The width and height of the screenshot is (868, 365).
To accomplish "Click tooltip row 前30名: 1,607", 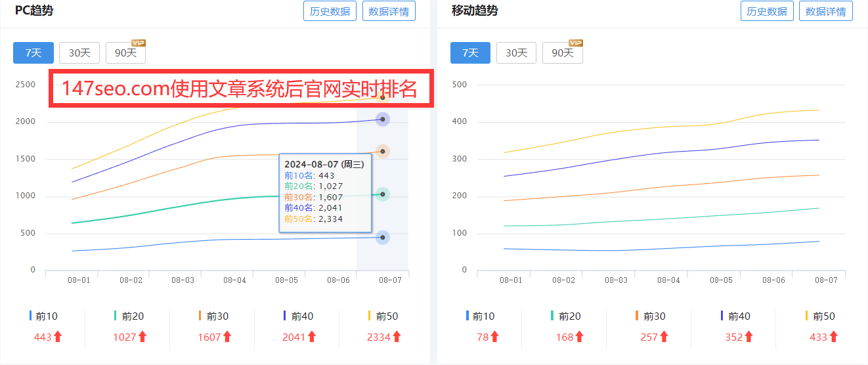I will tap(314, 197).
